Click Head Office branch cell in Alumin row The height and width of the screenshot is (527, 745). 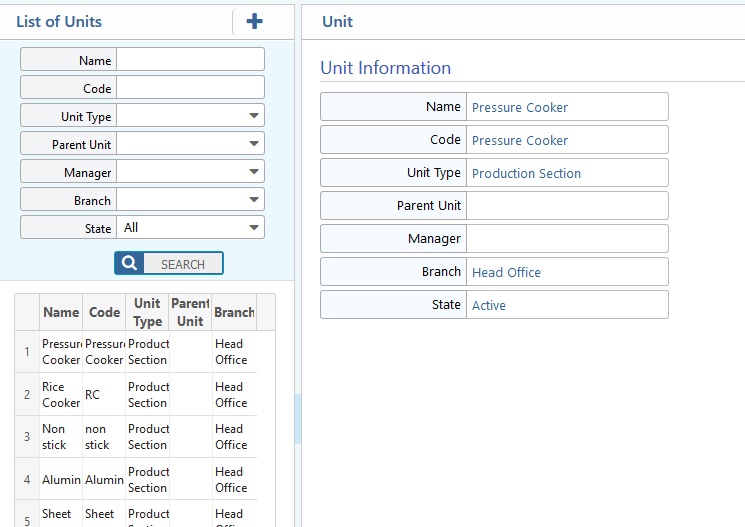[234, 479]
